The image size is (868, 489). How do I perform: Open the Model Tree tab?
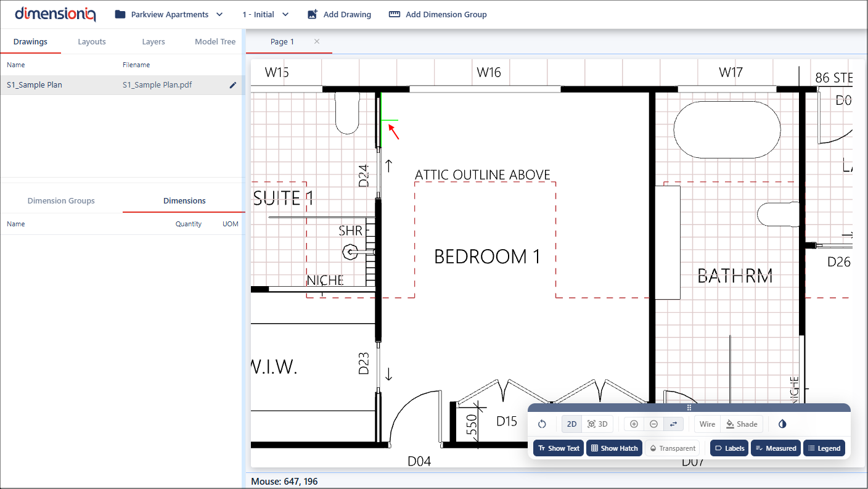click(x=215, y=42)
